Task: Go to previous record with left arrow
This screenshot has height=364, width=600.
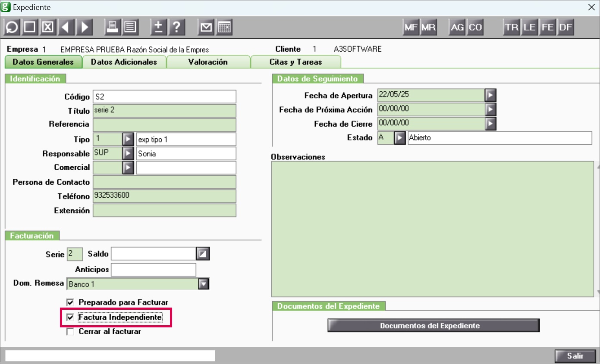Action: point(66,28)
